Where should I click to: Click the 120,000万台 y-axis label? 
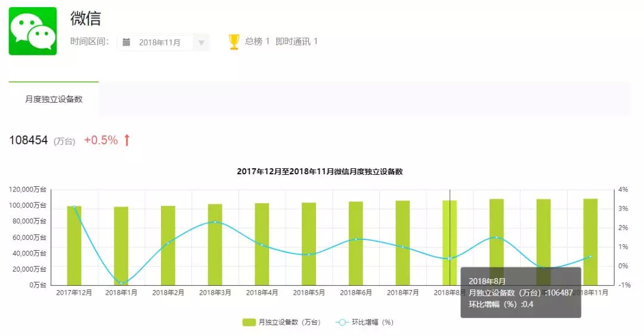(27, 190)
